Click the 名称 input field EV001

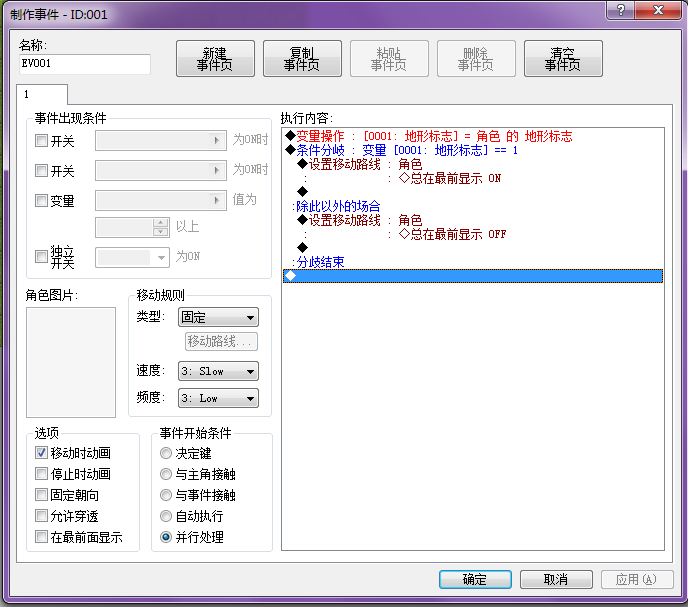(x=85, y=64)
